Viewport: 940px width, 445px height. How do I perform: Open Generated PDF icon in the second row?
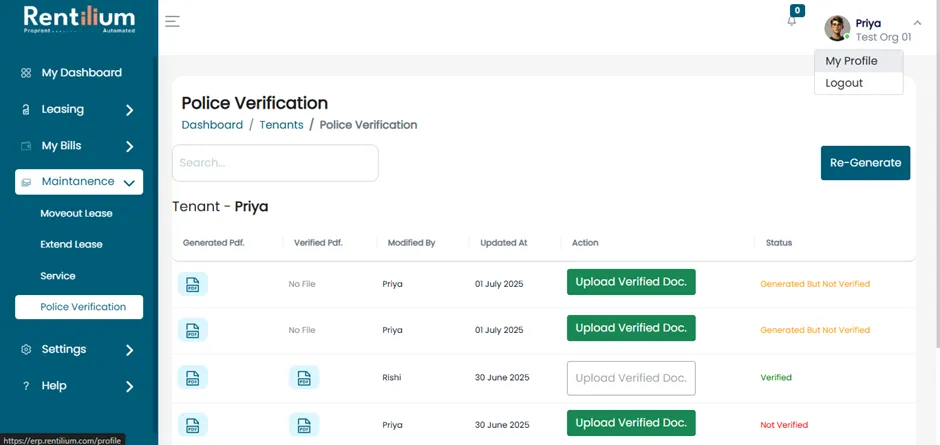click(192, 330)
